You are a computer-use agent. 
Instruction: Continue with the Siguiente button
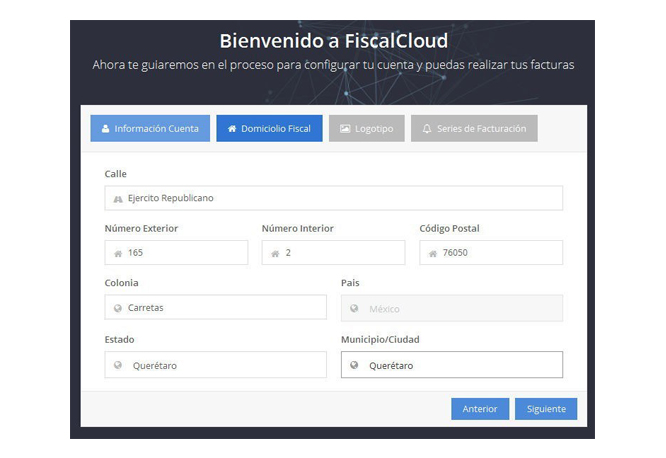(546, 409)
